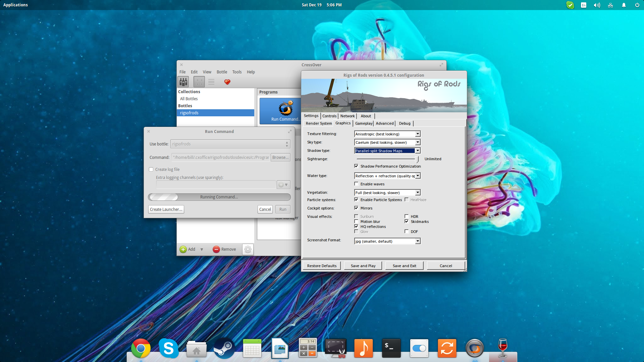
Task: Open the network indicator in top panel
Action: pos(610,5)
